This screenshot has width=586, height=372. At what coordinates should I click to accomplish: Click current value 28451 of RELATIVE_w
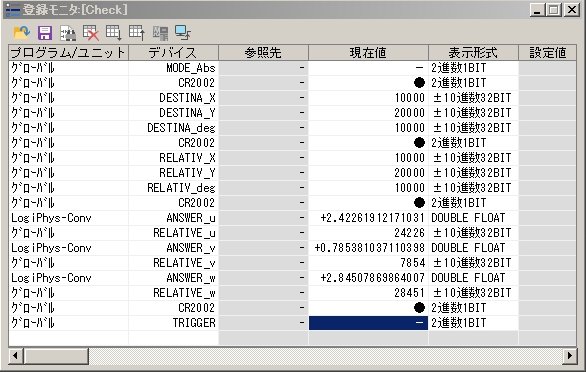tap(368, 293)
